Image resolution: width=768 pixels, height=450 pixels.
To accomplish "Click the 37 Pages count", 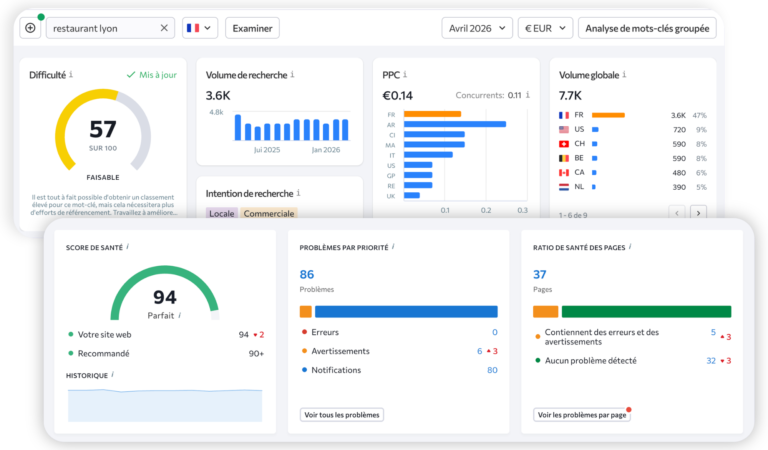I will click(x=540, y=274).
